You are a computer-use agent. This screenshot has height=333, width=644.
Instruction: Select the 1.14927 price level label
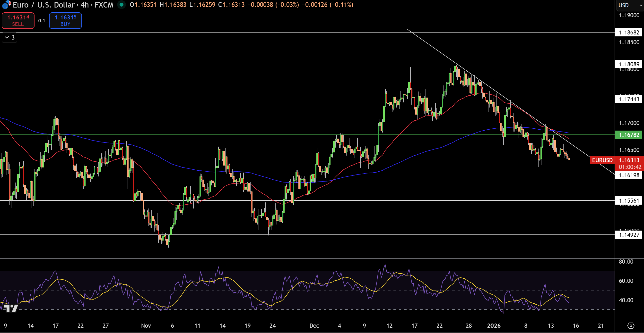[x=629, y=235]
